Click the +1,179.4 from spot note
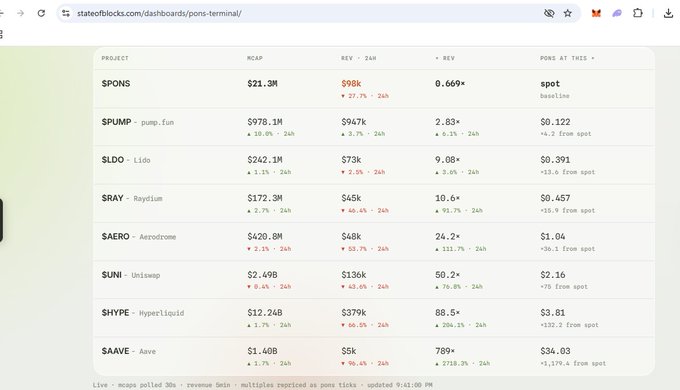Viewport: 680px width, 390px height. [x=573, y=364]
